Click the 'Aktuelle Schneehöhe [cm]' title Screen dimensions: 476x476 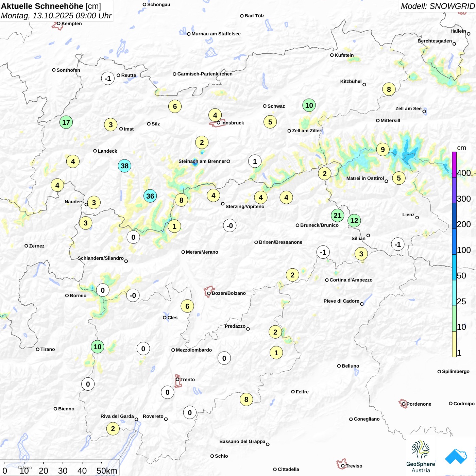pos(51,6)
